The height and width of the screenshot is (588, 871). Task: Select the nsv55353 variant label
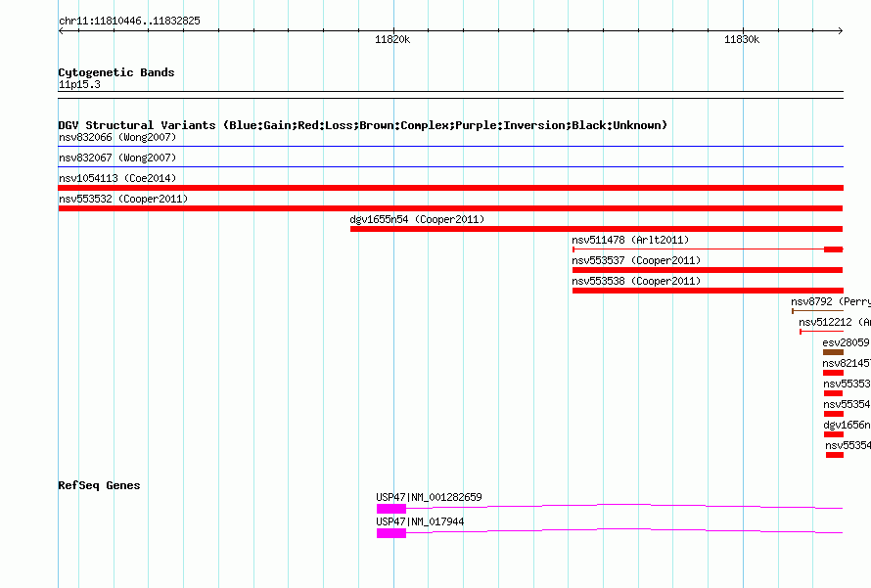847,384
